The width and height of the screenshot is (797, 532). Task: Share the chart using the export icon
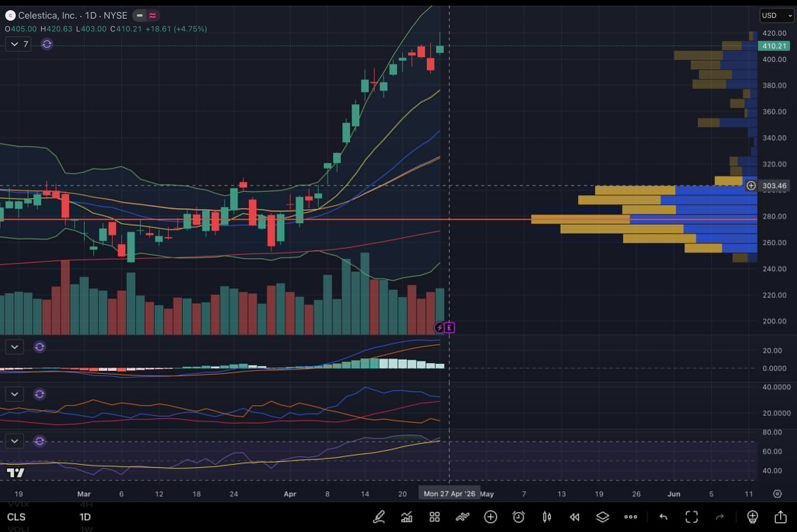point(781,517)
